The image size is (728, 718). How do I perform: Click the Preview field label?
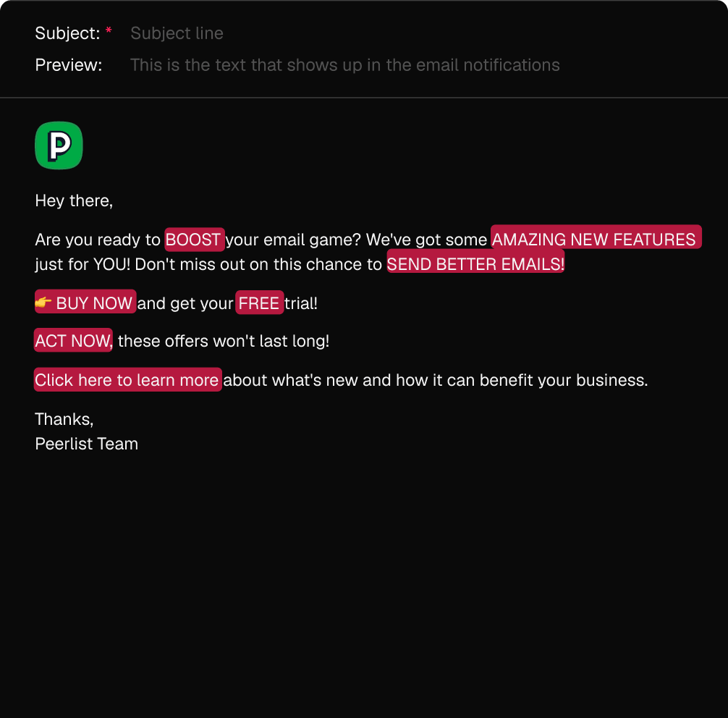click(x=69, y=65)
